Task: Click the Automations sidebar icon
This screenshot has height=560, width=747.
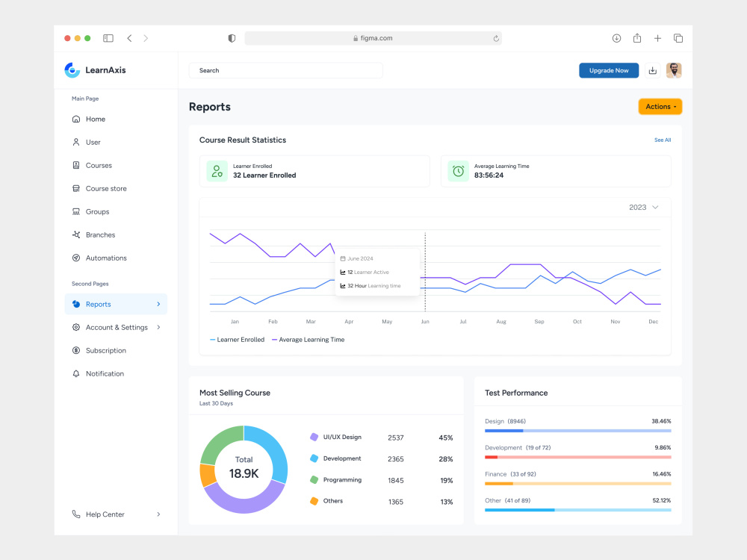Action: (75, 258)
